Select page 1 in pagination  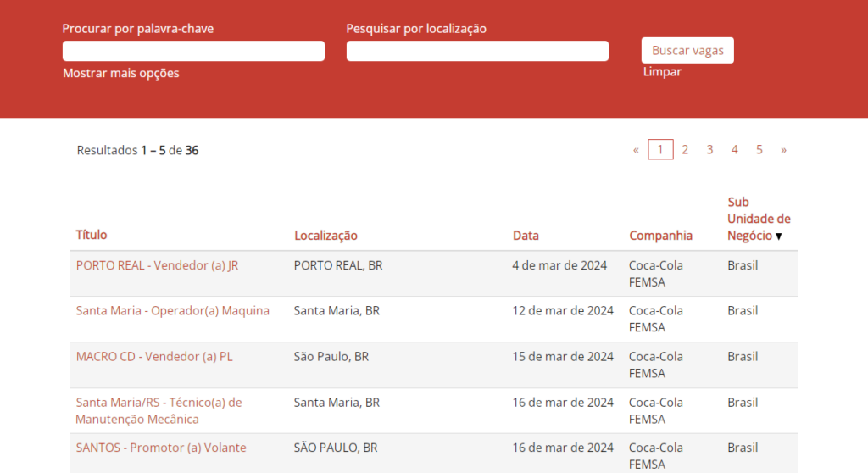point(660,149)
